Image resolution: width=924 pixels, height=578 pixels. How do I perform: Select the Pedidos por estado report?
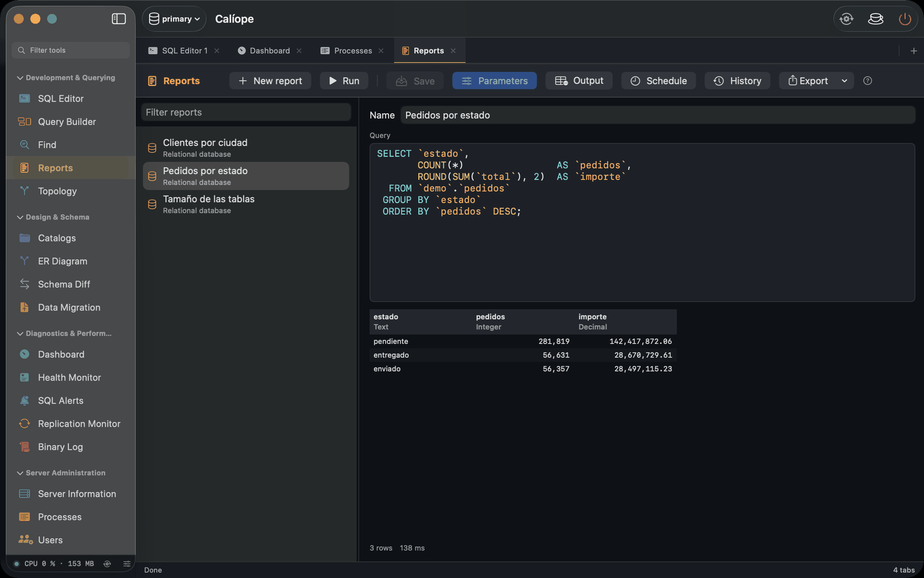(x=246, y=176)
